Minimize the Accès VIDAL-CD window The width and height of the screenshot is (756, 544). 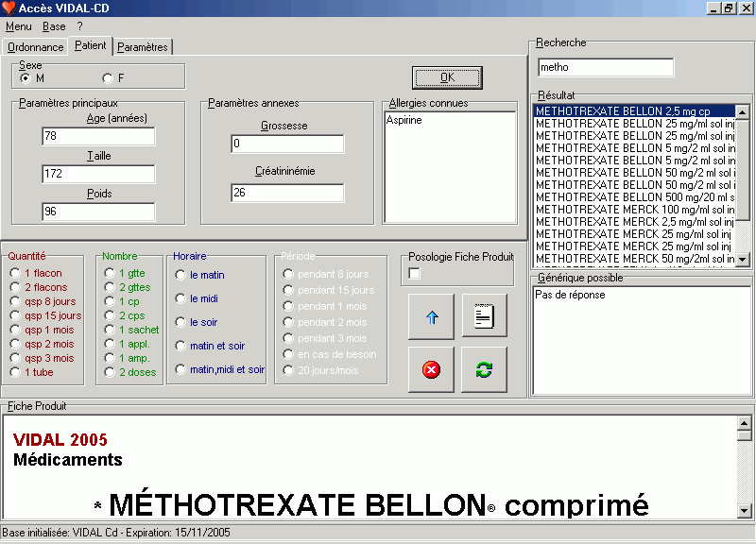point(713,8)
